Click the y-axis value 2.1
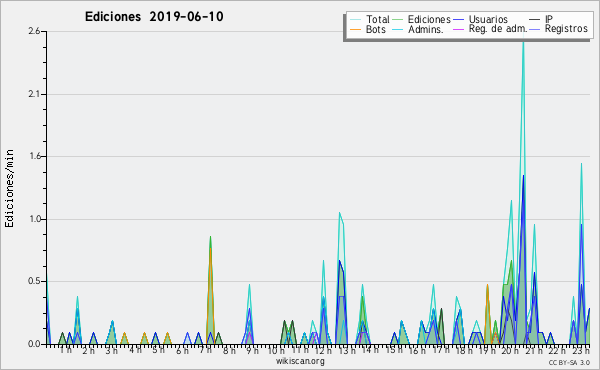 [x=34, y=94]
